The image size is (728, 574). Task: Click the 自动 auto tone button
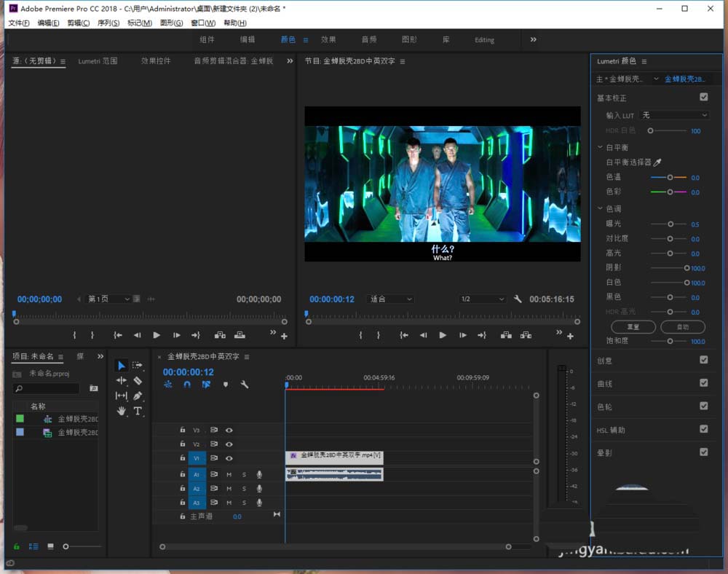pos(682,327)
